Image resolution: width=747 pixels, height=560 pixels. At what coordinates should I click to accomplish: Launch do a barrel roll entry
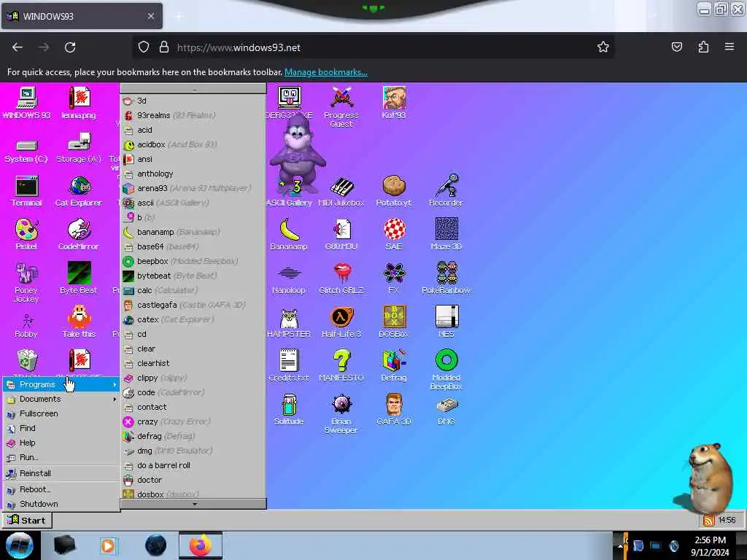(193, 465)
